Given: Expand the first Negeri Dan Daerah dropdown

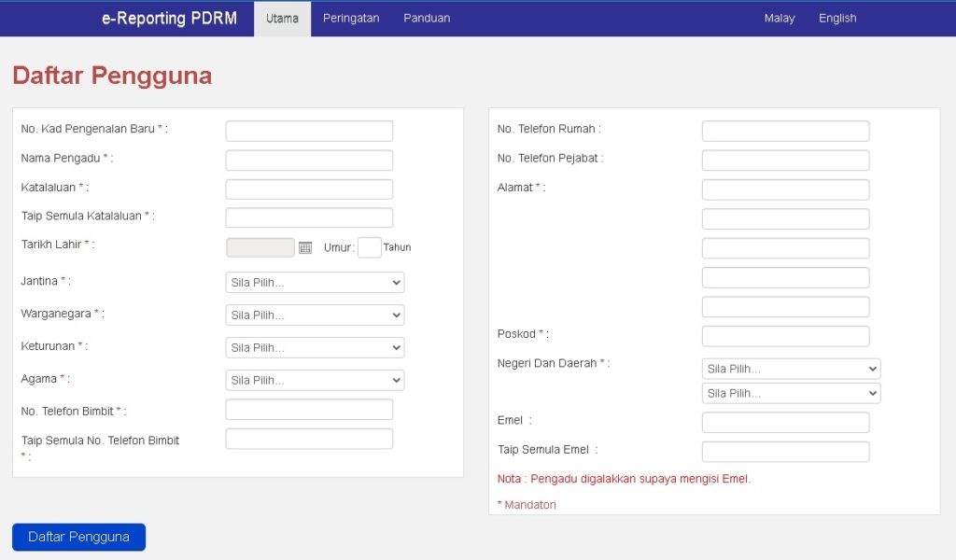Looking at the screenshot, I should (791, 369).
